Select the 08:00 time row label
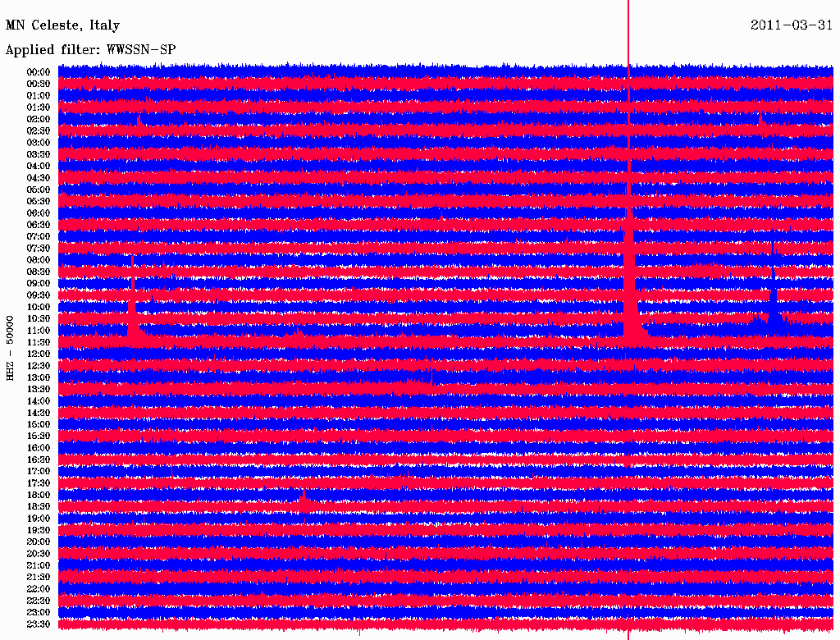 [x=39, y=260]
